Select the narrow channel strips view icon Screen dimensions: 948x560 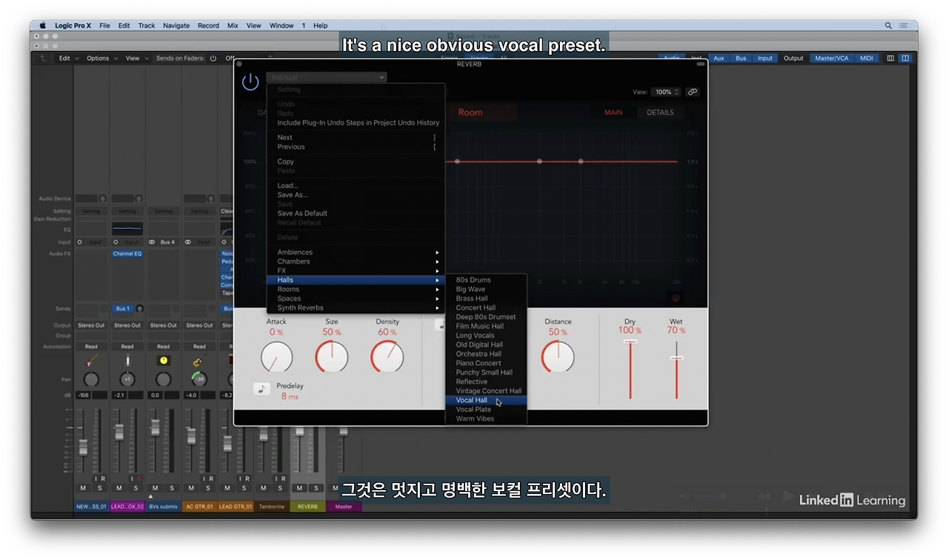[x=891, y=58]
